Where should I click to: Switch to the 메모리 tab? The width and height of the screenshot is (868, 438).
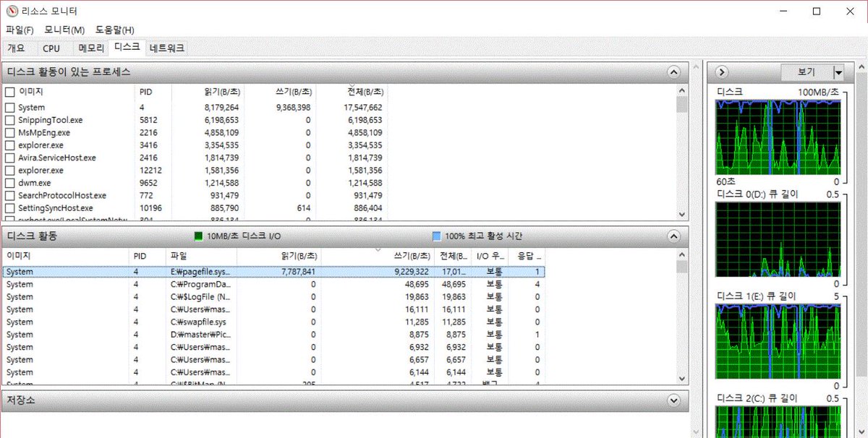[x=91, y=48]
